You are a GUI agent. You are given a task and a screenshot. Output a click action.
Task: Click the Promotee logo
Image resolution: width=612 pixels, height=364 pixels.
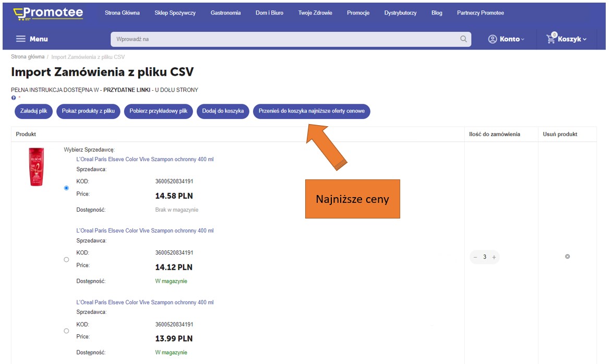[x=48, y=13]
